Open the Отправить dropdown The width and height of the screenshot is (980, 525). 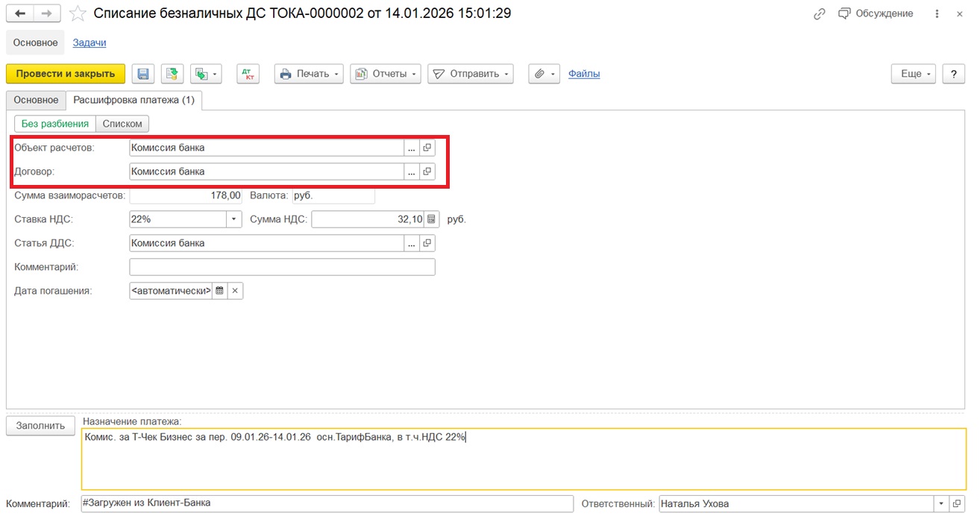tap(471, 74)
